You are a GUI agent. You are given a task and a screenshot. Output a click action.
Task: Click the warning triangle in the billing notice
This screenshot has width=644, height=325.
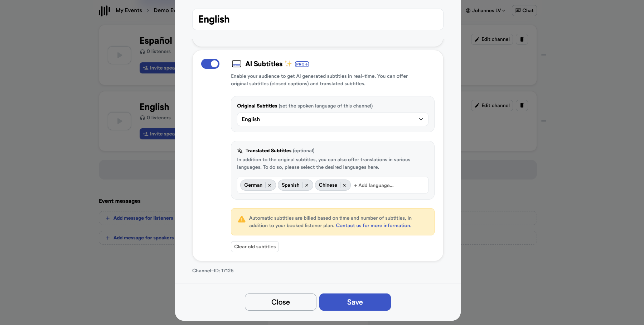point(241,218)
